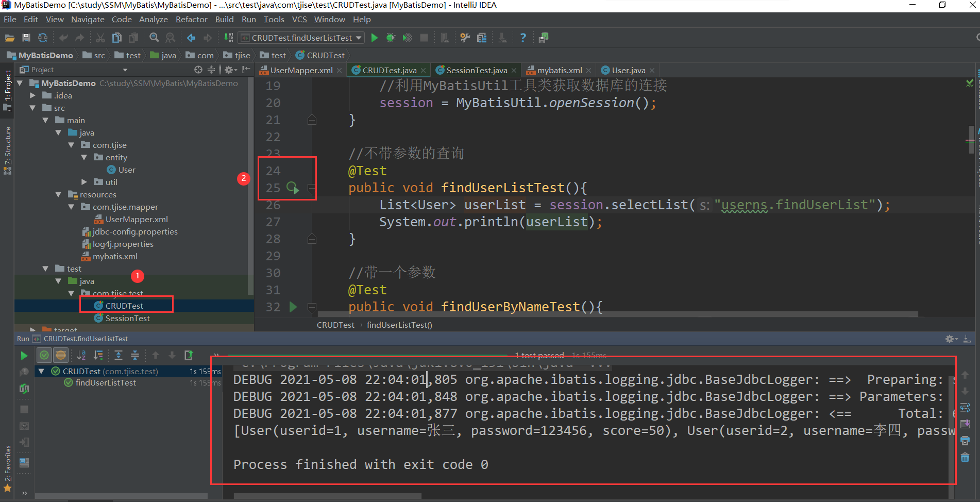Screen dimensions: 980x502
Task: Click findUserListTest() editor breadcrumb
Action: pos(399,325)
